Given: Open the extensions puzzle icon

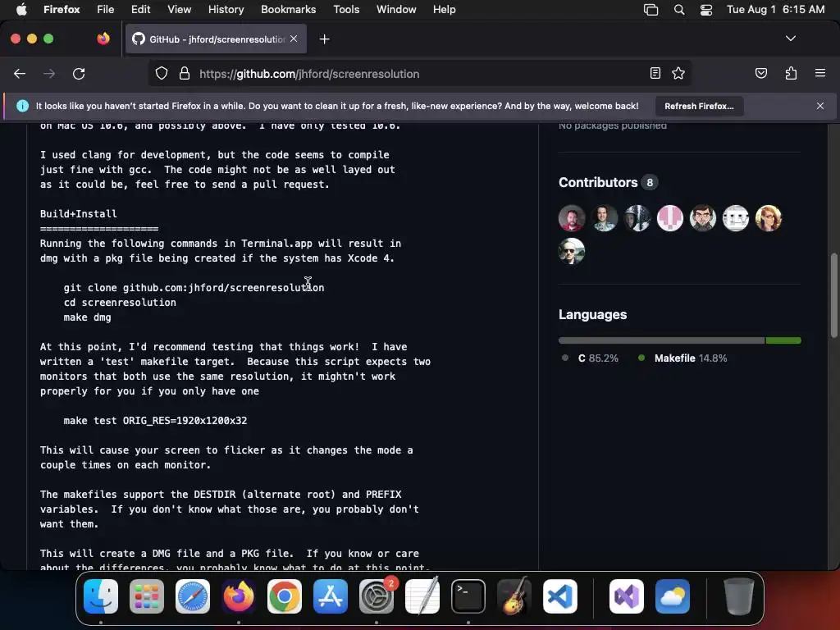Looking at the screenshot, I should pyautogui.click(x=791, y=73).
